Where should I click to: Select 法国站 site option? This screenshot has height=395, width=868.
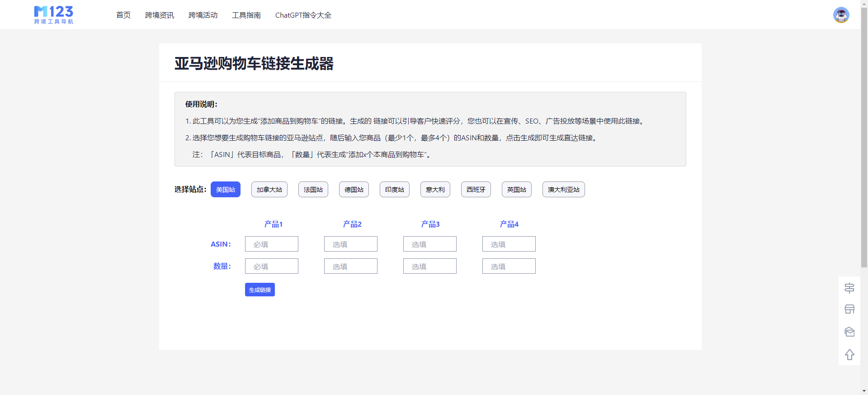tap(313, 190)
